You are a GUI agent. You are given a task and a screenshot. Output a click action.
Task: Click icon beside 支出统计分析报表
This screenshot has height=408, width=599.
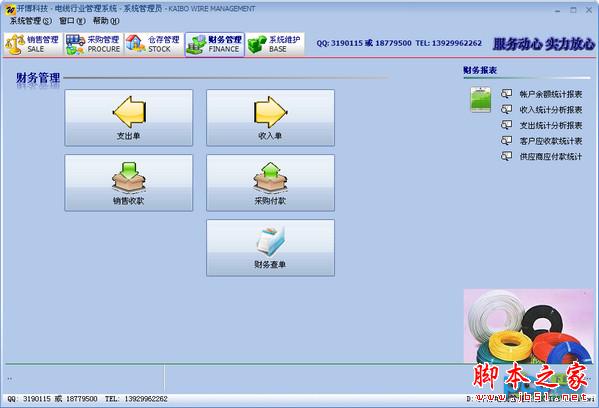click(x=506, y=125)
